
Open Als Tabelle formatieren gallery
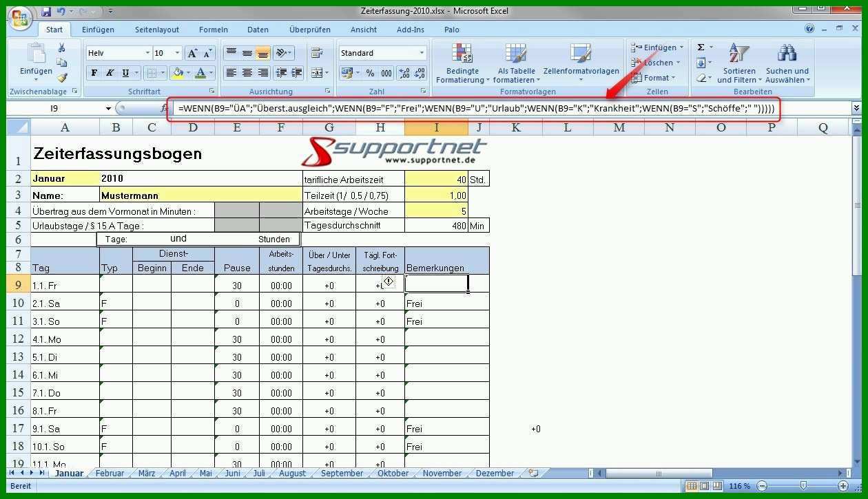[516, 64]
